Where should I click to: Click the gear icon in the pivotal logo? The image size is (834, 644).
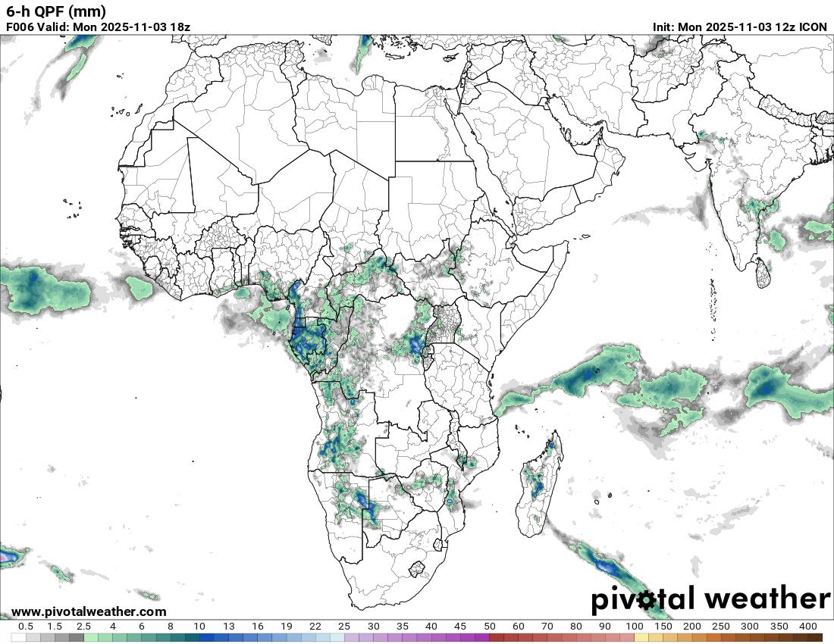(644, 600)
